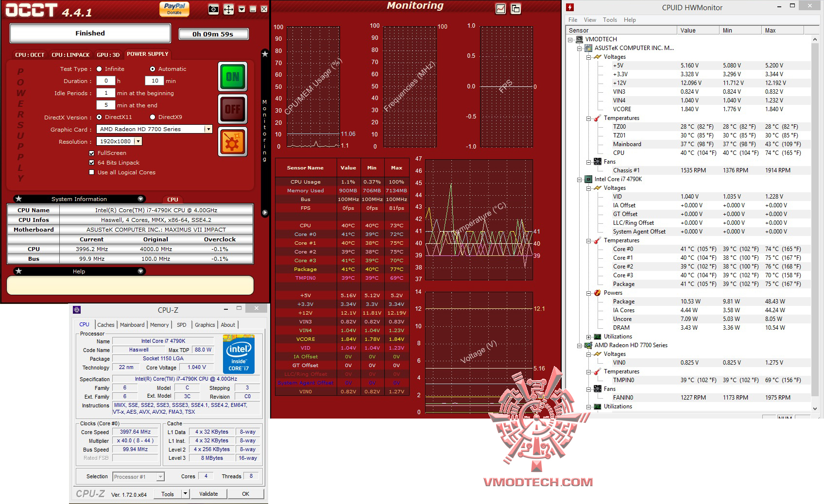Click the graph icon in the Monitoring header
The image size is (824, 504).
click(501, 8)
